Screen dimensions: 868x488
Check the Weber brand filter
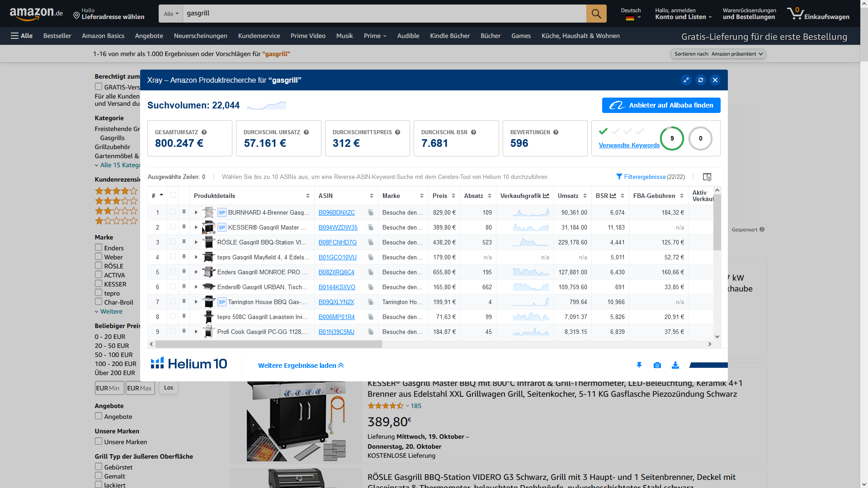(99, 257)
